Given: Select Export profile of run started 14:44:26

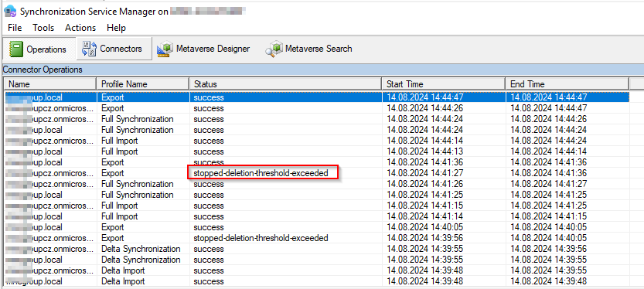Looking at the screenshot, I should click(113, 108).
